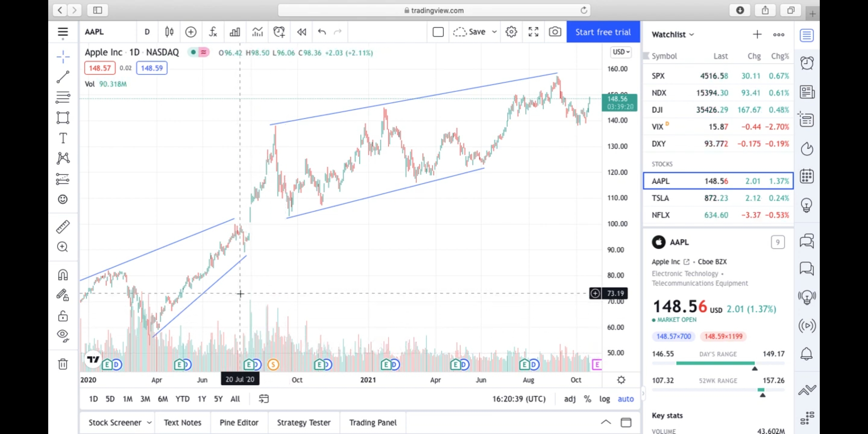
Task: Toggle lock all drawing tools
Action: tap(63, 316)
